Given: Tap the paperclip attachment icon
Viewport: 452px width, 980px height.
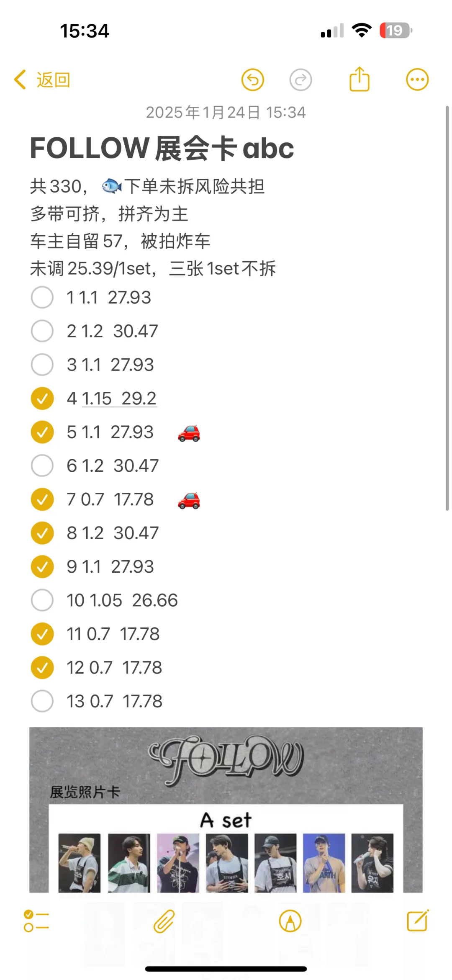Looking at the screenshot, I should pos(164,921).
